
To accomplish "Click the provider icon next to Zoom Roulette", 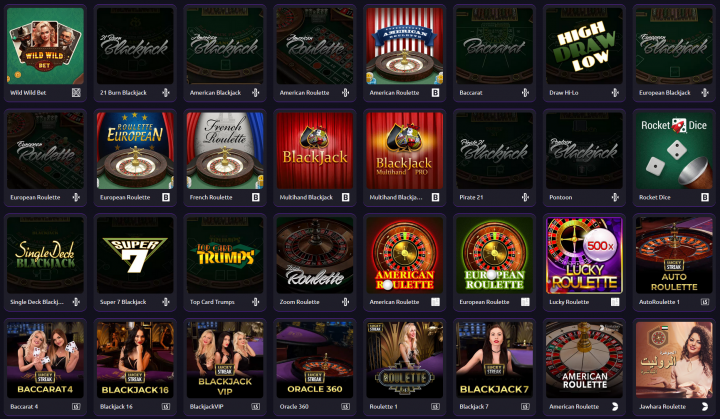I will [x=345, y=302].
